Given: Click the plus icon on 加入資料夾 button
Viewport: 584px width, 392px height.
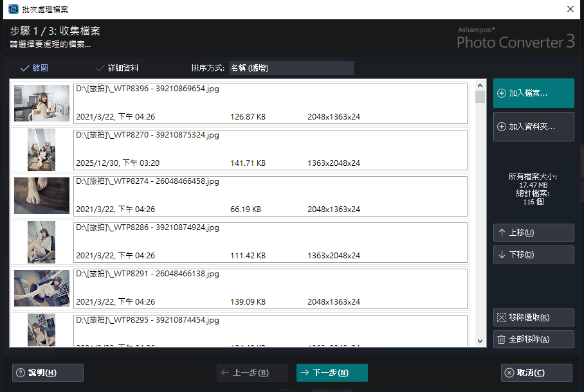Looking at the screenshot, I should [502, 127].
